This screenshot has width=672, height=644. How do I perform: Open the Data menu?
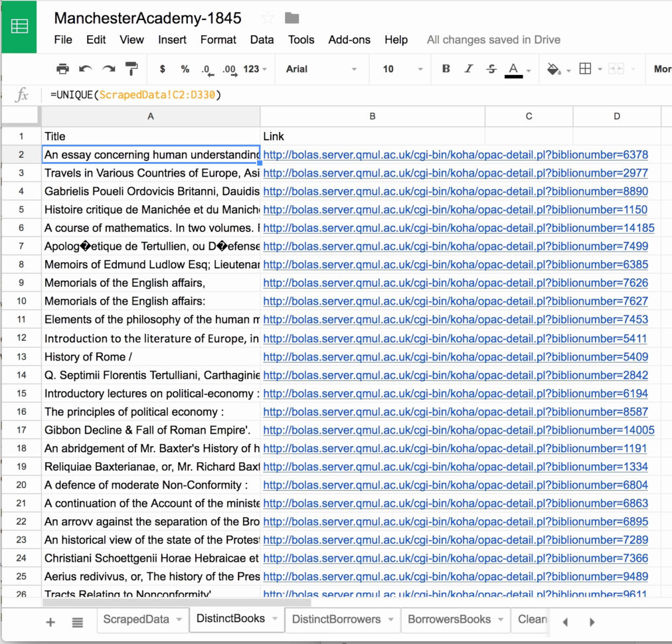coord(262,40)
